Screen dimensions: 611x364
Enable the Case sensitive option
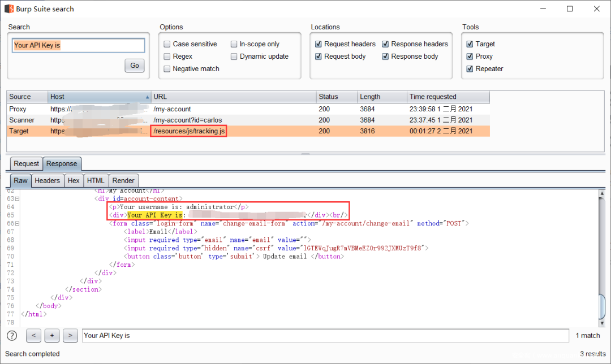click(167, 44)
